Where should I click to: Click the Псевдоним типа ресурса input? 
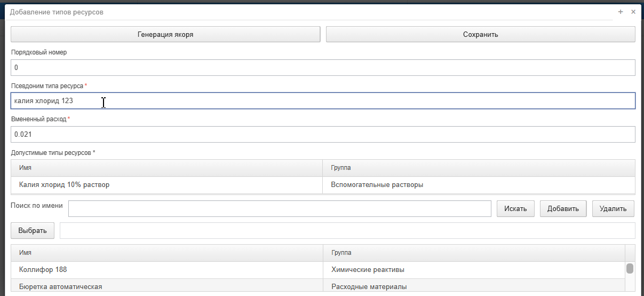323,101
